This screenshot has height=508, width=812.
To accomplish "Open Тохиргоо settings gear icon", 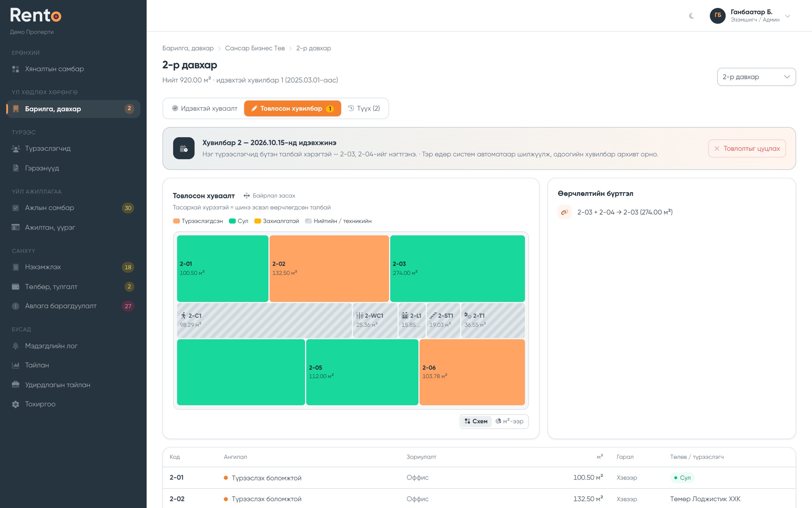I will (15, 404).
